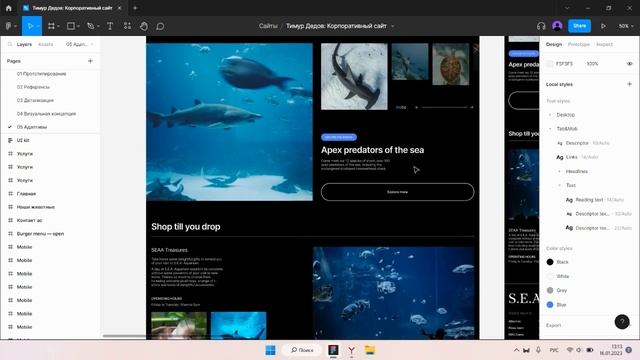Select the Rectangle shape tool

click(71, 26)
